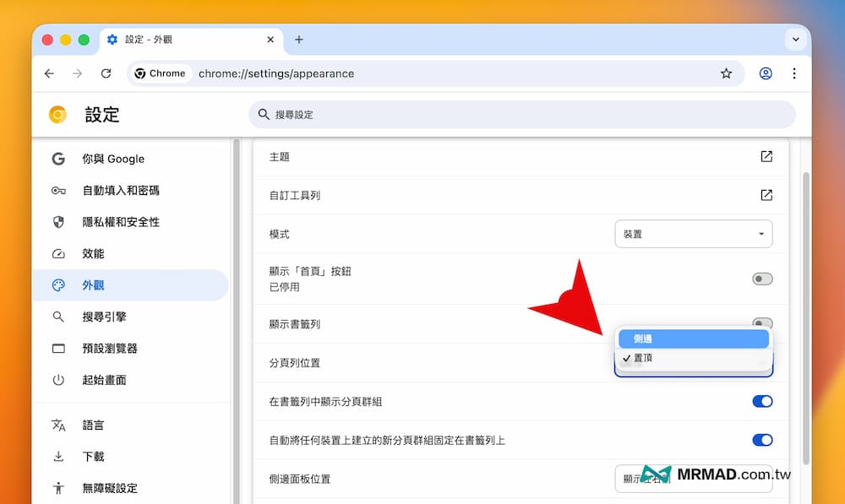Open the 模式 dropdown showing 裝置
The width and height of the screenshot is (845, 504).
click(x=693, y=234)
